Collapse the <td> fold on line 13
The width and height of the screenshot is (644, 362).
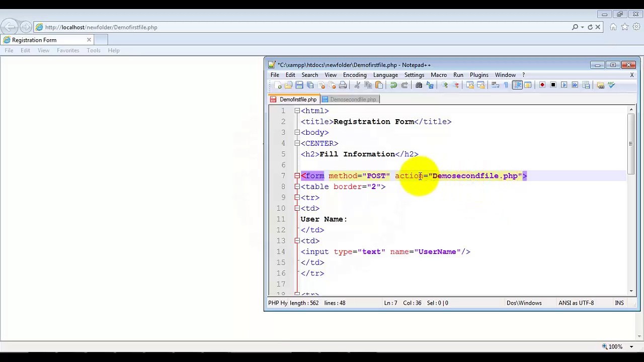(x=297, y=241)
